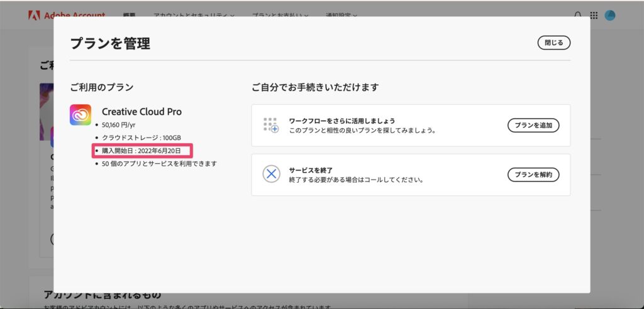Open the user profile avatar
The width and height of the screenshot is (644, 309).
point(610,16)
